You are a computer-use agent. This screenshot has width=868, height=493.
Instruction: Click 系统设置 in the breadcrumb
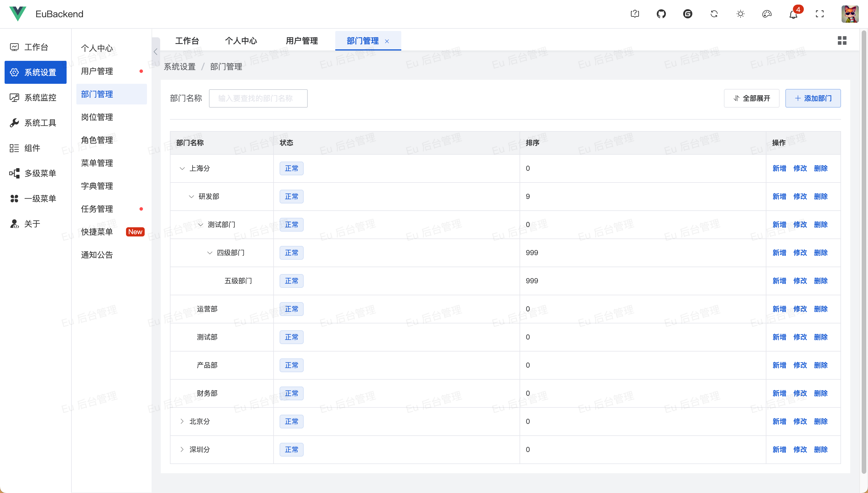179,66
